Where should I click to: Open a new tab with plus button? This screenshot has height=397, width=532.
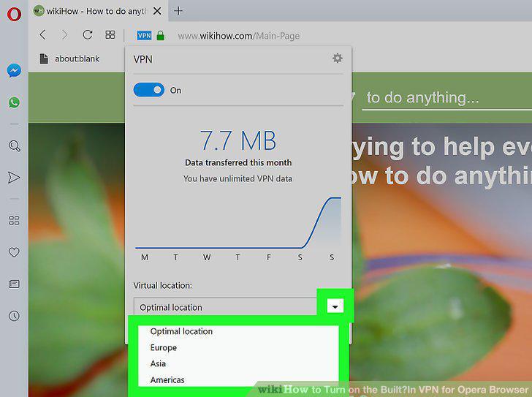[x=178, y=11]
